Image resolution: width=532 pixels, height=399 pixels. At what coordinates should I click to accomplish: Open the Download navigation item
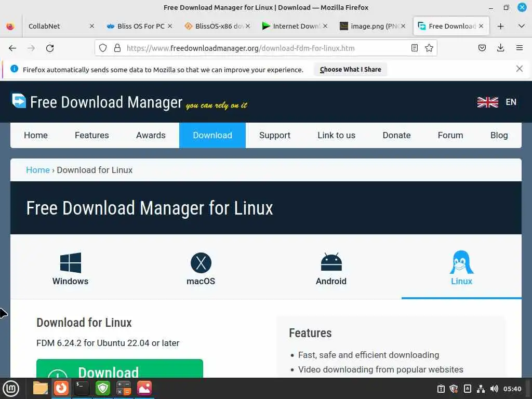click(212, 135)
